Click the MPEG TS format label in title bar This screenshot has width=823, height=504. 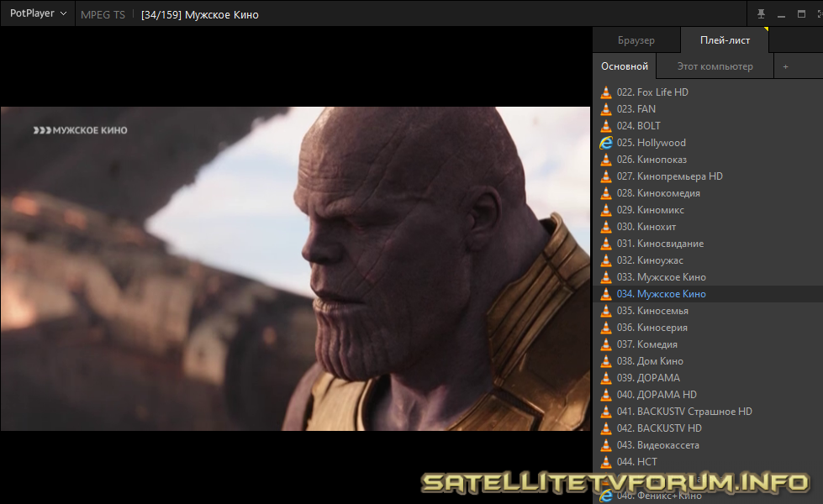tap(103, 14)
